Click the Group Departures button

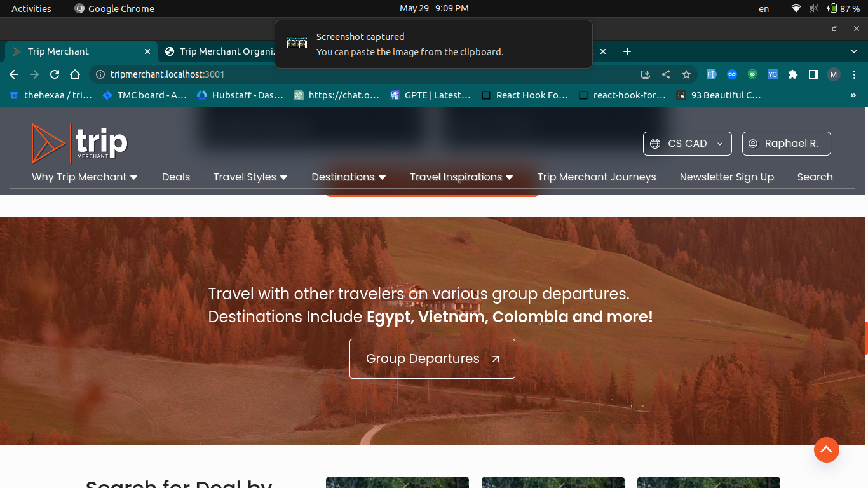432,359
